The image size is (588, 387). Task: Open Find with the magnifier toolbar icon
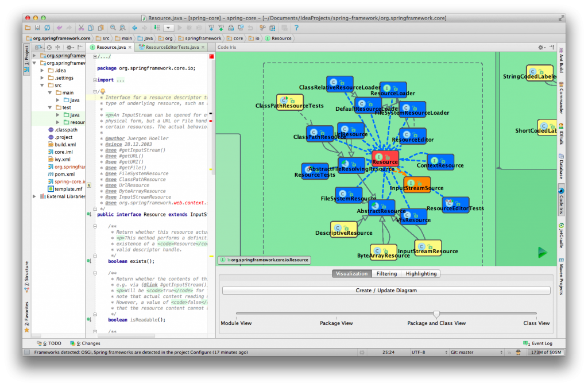[x=113, y=27]
